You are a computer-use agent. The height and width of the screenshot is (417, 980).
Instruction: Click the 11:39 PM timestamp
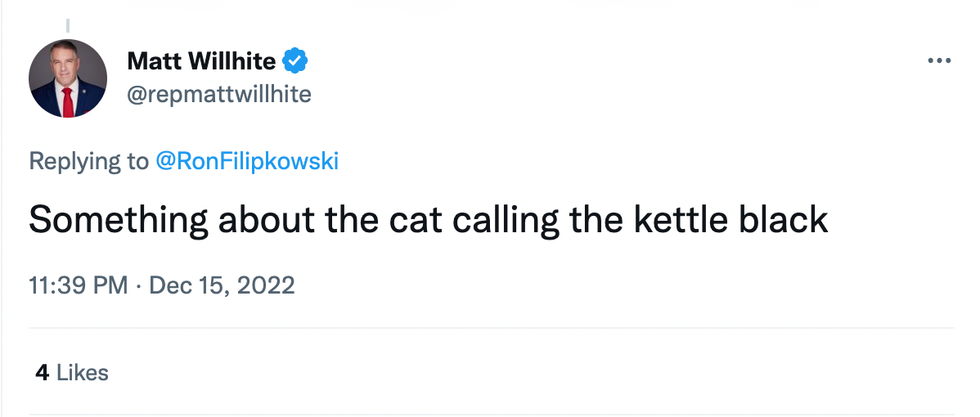pyautogui.click(x=79, y=286)
